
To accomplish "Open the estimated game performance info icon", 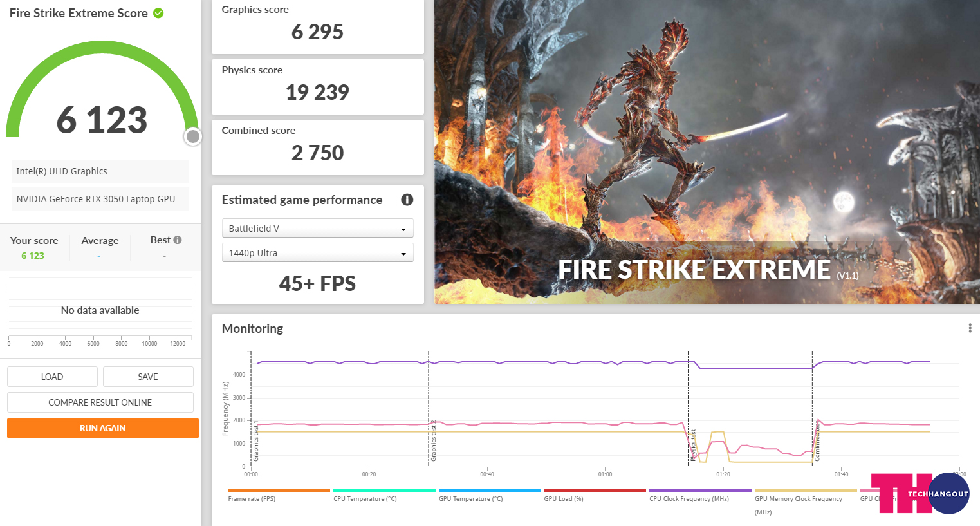I will point(407,200).
